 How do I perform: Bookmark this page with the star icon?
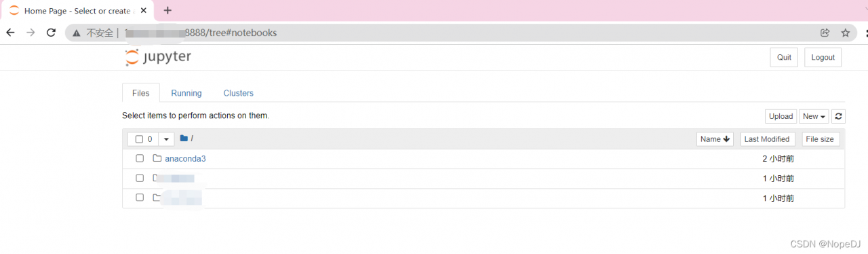[x=846, y=33]
